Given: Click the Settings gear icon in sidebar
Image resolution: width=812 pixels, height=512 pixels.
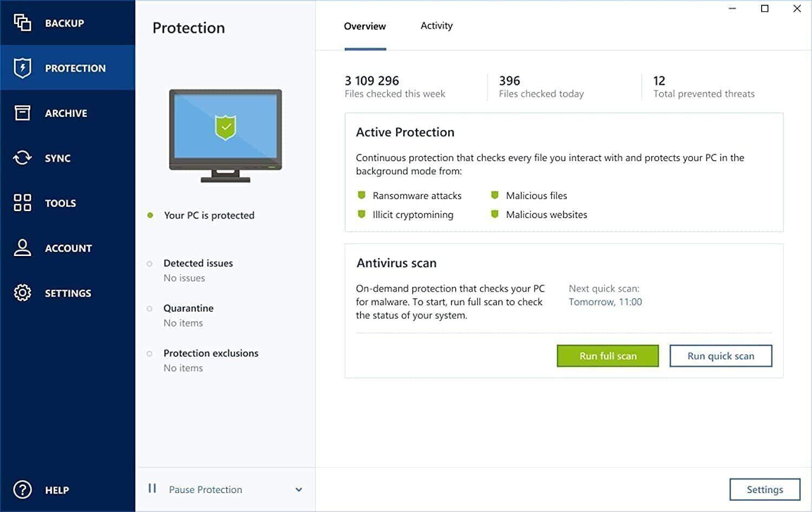Looking at the screenshot, I should pos(22,293).
